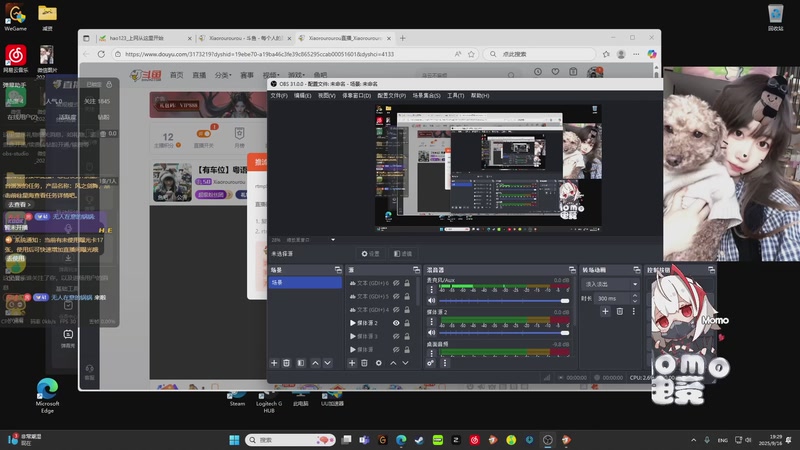Image resolution: width=800 pixels, height=450 pixels.
Task: Open OBS 场景集合(S) menu
Action: [x=427, y=95]
